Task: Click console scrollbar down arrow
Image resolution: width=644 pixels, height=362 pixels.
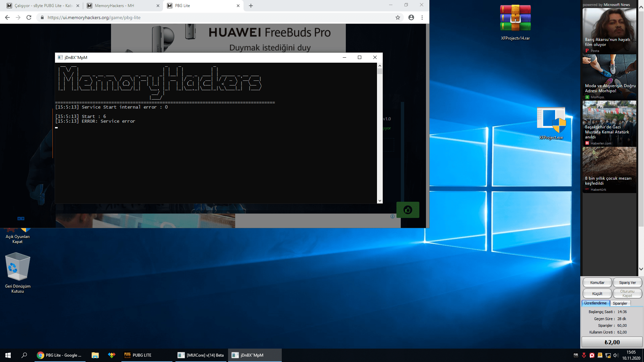Action: (x=380, y=201)
